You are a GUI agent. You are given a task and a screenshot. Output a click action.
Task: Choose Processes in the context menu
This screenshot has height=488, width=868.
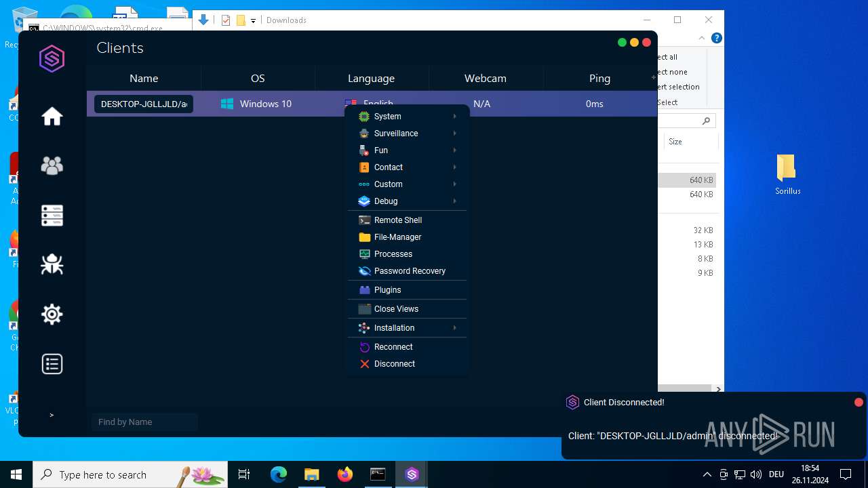tap(408, 254)
